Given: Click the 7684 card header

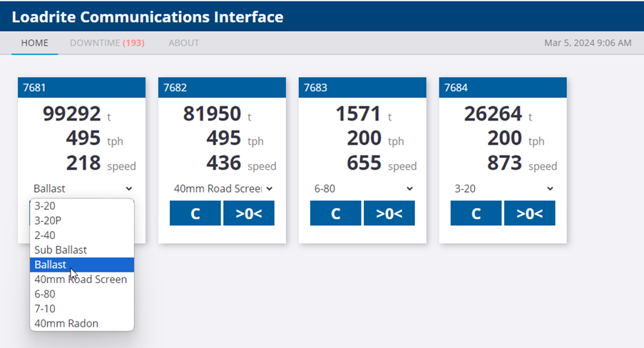Looking at the screenshot, I should click(503, 88).
